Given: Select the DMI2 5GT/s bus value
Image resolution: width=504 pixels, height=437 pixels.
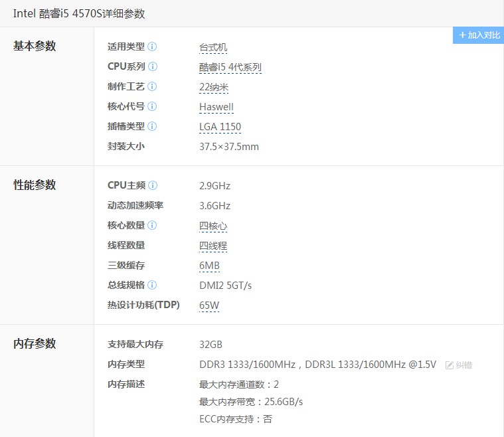Looking at the screenshot, I should pyautogui.click(x=225, y=286).
